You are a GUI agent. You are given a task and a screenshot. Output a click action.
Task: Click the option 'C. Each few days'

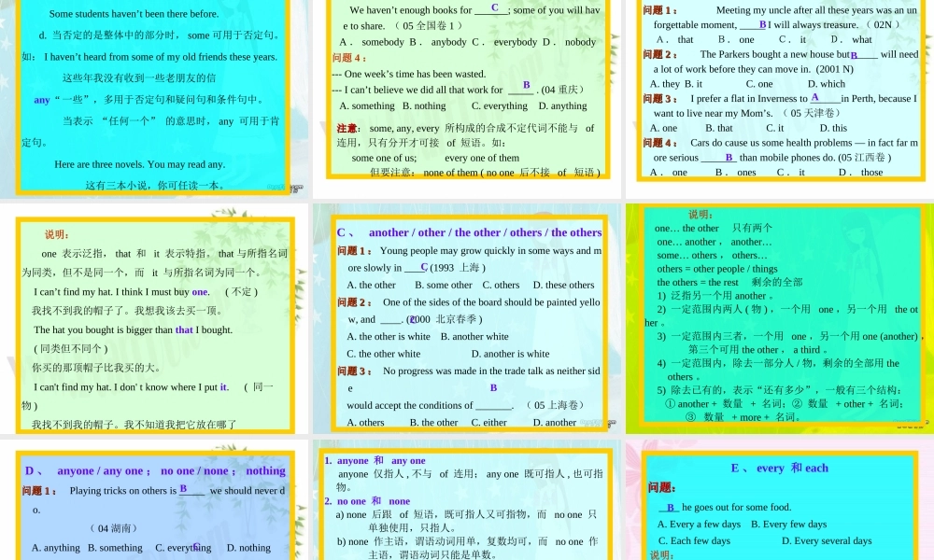point(694,541)
